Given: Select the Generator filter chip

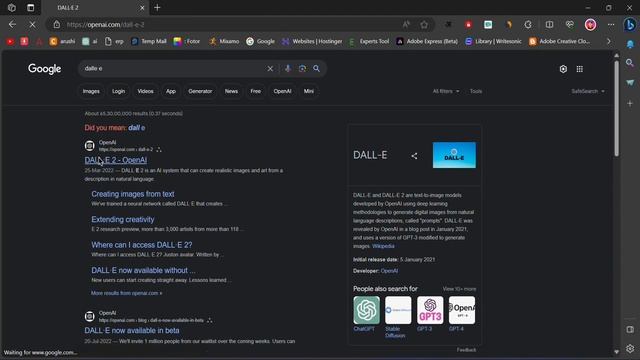Looking at the screenshot, I should 200,91.
